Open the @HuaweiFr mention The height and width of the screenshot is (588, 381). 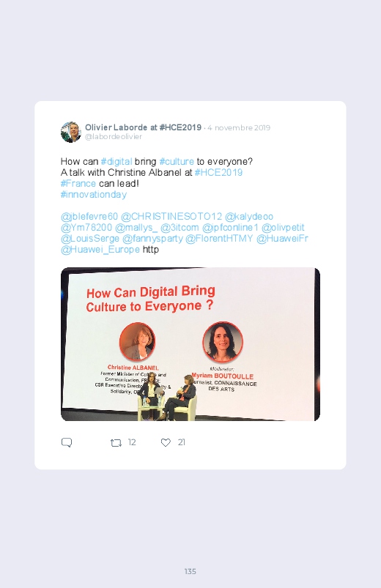point(282,238)
